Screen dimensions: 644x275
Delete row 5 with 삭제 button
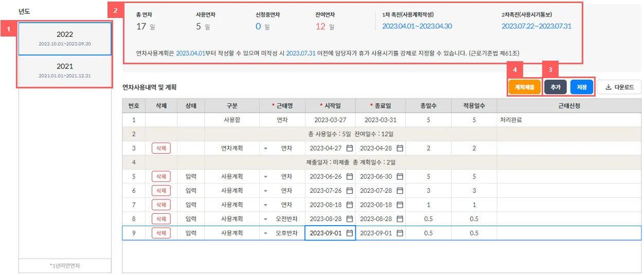(x=161, y=176)
